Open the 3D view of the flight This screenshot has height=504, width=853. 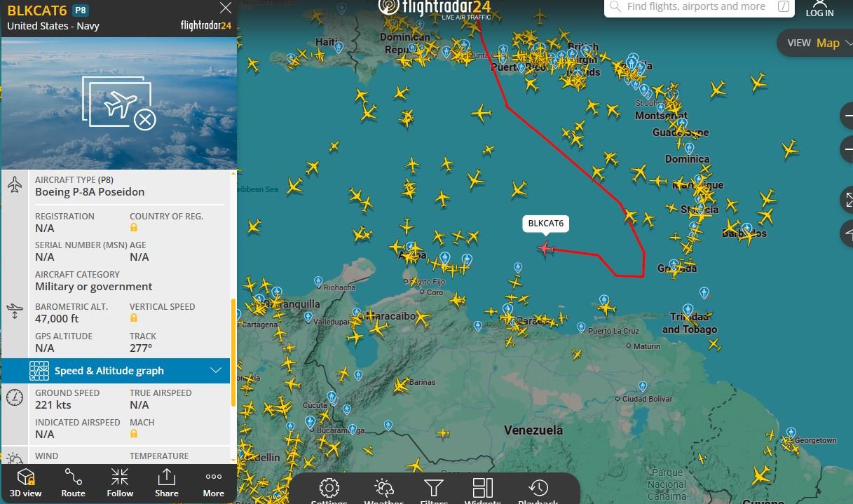point(26,482)
